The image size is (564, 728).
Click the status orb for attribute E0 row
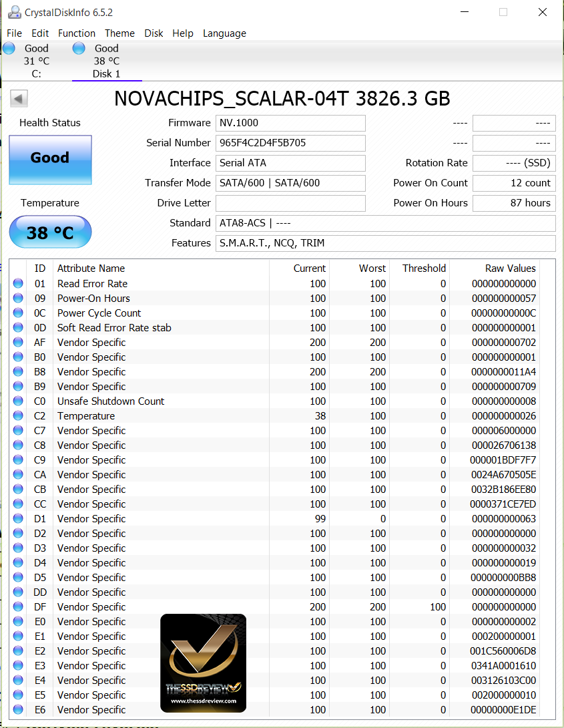tap(18, 622)
